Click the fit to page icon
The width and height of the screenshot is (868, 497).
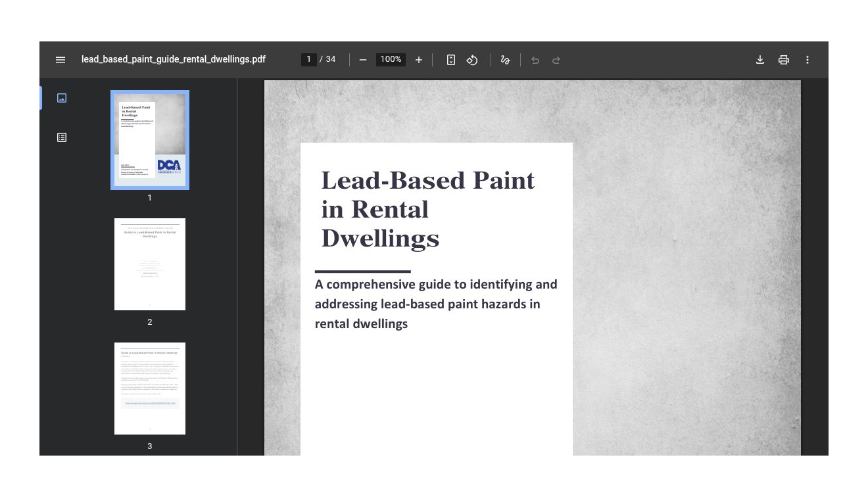point(451,60)
